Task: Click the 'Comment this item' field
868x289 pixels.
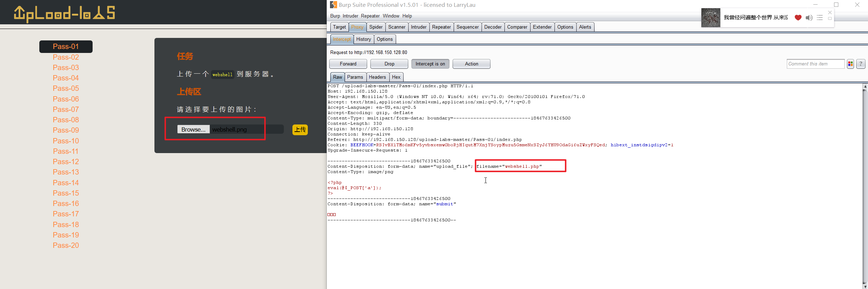Action: [815, 64]
